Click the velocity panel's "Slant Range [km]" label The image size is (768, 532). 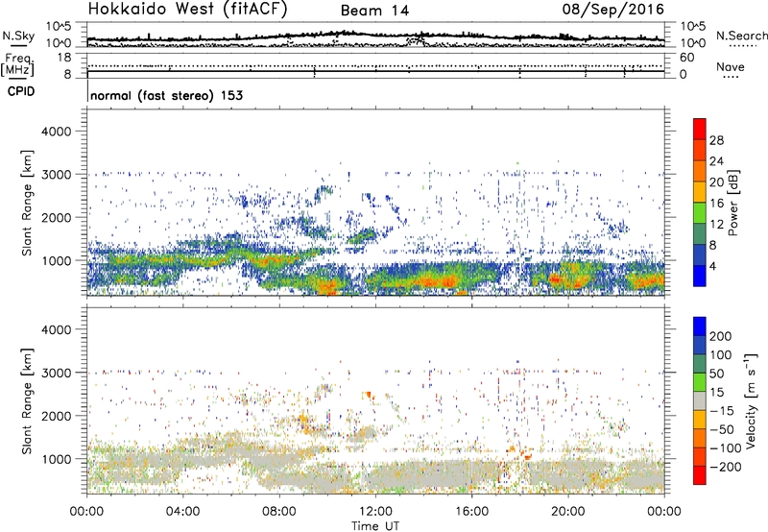(x=27, y=401)
